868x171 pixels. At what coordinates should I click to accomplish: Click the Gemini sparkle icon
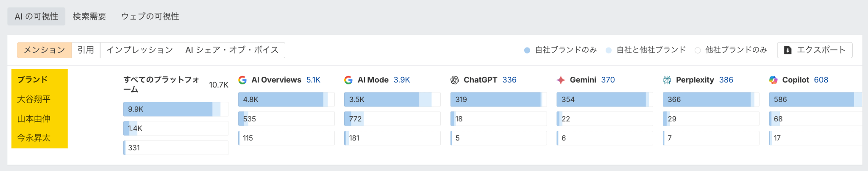561,80
